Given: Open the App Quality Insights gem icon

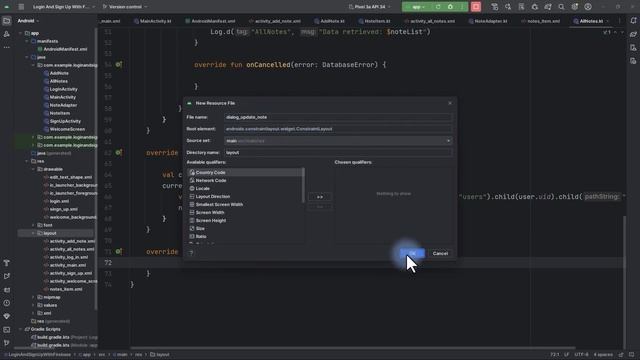Looking at the screenshot, I should click(7, 316).
